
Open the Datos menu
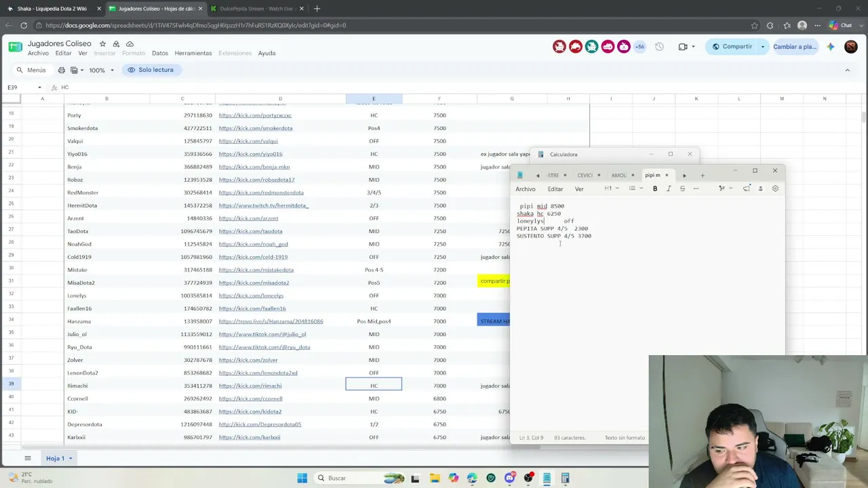pyautogui.click(x=160, y=54)
